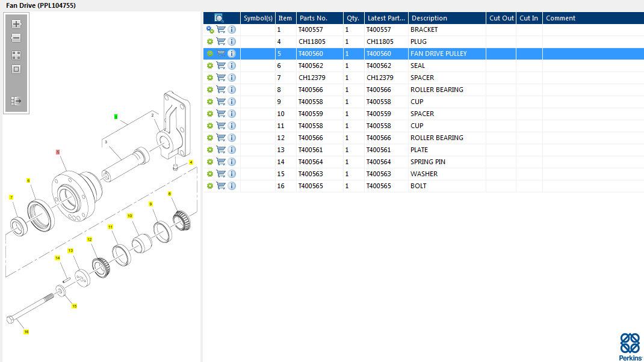Click the gear icon for SEAL row
Screen dimensions: 644x362
(x=210, y=66)
